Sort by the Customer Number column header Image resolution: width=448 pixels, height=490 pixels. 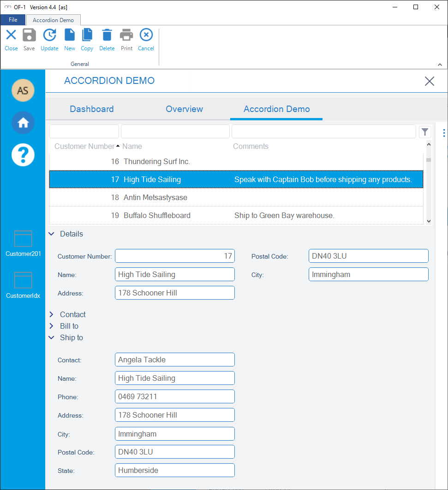click(x=84, y=146)
